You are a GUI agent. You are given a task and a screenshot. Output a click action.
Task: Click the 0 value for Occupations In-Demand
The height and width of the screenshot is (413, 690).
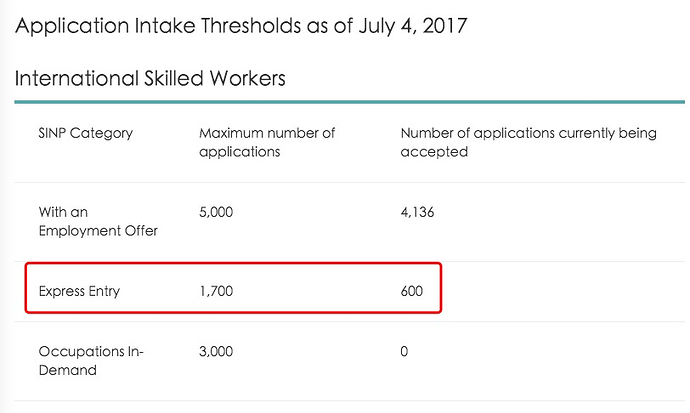pyautogui.click(x=405, y=352)
